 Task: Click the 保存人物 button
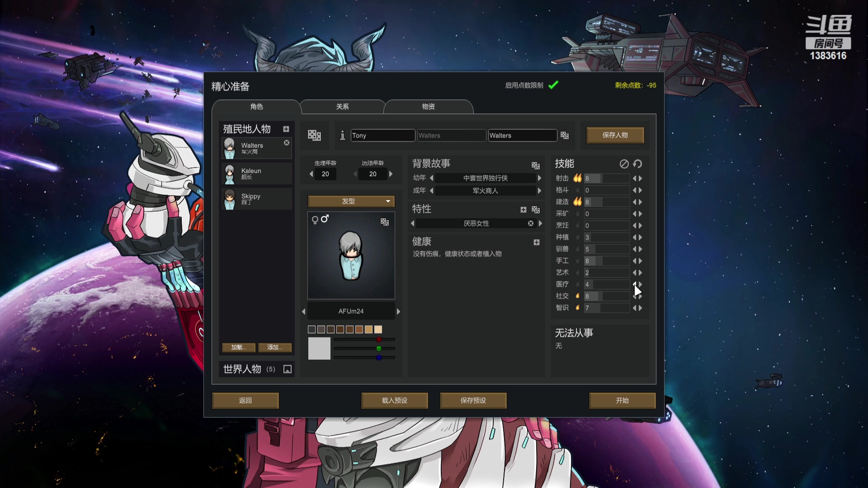point(615,135)
